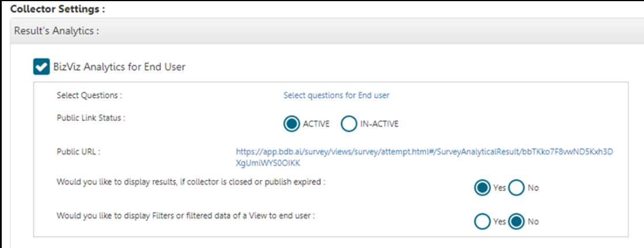This screenshot has height=248, width=644.
Task: Open the Select questions for End user link
Action: tap(336, 96)
